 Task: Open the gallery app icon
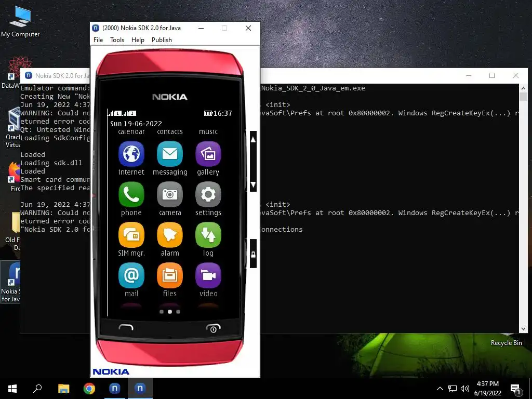(x=208, y=154)
